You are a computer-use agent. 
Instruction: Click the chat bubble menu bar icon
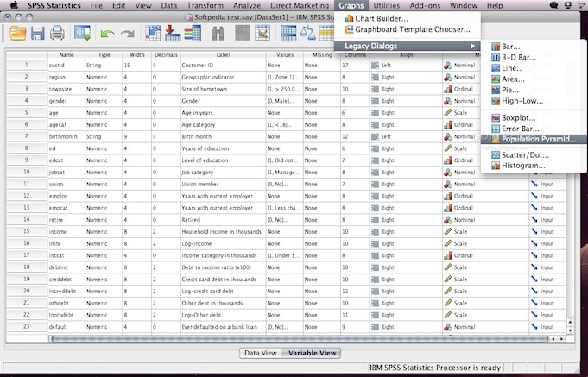[x=553, y=5]
